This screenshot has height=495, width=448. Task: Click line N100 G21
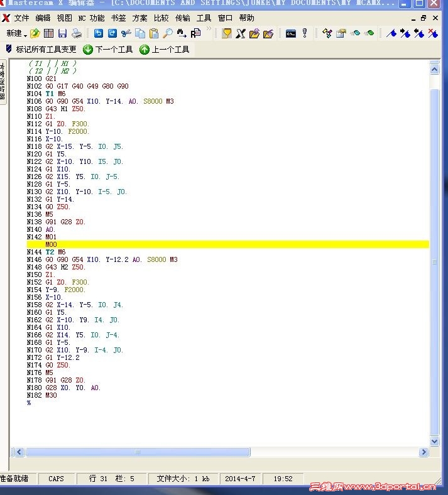point(41,79)
